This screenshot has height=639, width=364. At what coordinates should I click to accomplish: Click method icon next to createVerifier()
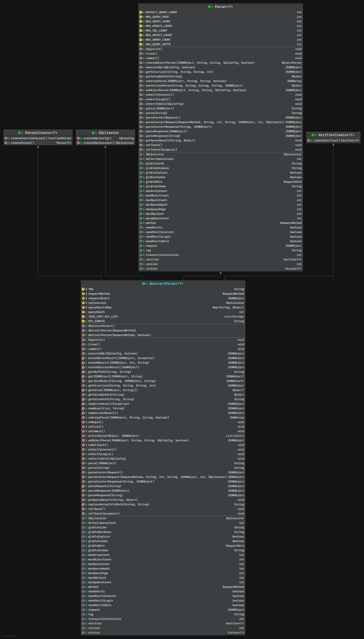[x=309, y=140]
